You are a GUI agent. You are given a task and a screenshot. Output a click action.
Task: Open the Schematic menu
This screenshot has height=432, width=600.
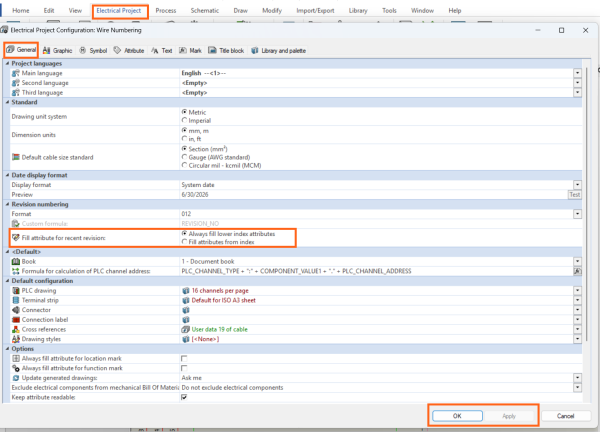(205, 11)
